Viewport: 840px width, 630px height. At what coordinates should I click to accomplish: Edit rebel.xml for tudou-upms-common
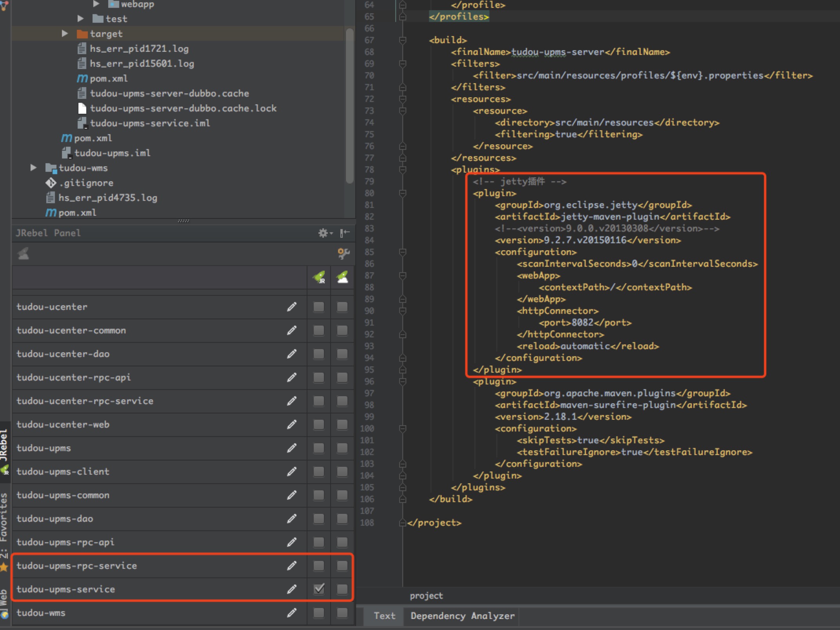click(291, 495)
